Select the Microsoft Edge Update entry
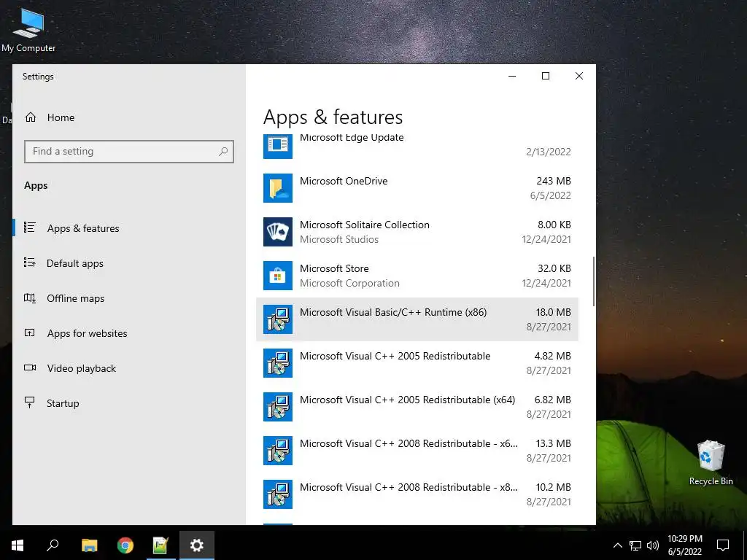This screenshot has width=747, height=560. click(417, 147)
